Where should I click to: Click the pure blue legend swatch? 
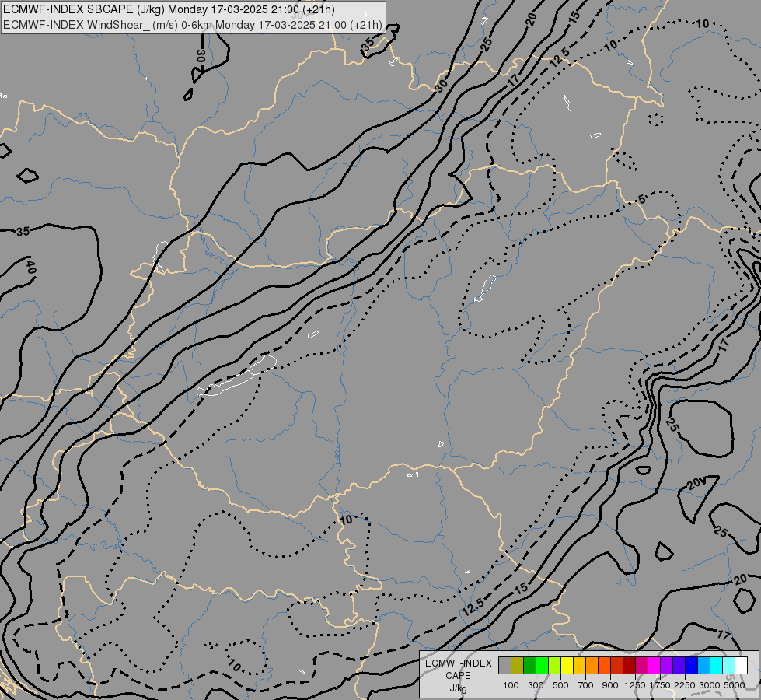pyautogui.click(x=692, y=665)
